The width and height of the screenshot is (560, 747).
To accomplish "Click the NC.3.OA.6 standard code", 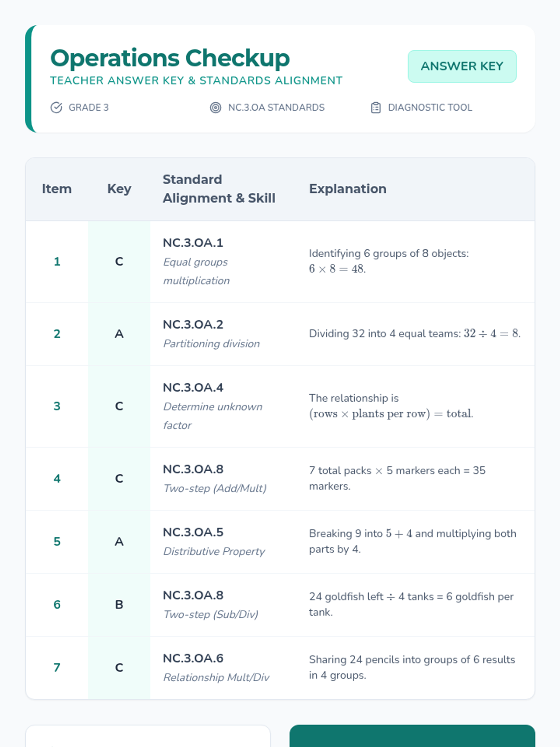I will pyautogui.click(x=193, y=658).
